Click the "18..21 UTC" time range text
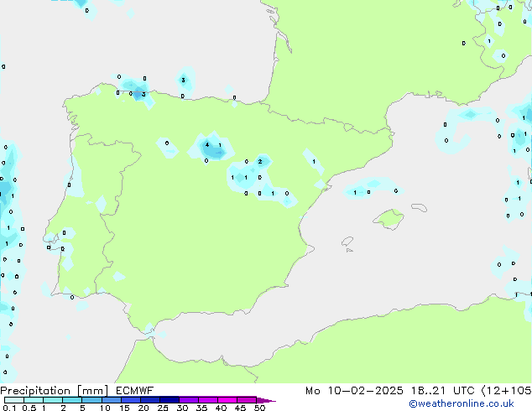This screenshot has width=532, height=411. (x=442, y=391)
